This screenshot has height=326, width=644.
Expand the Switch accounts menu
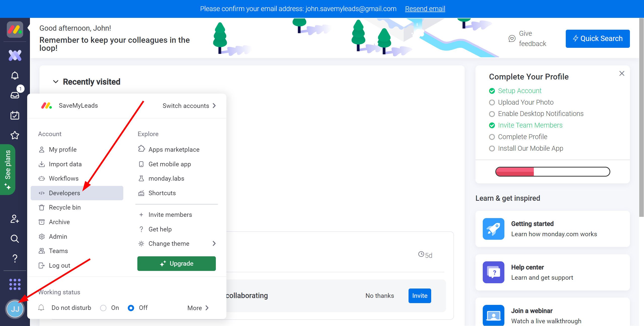coord(190,106)
